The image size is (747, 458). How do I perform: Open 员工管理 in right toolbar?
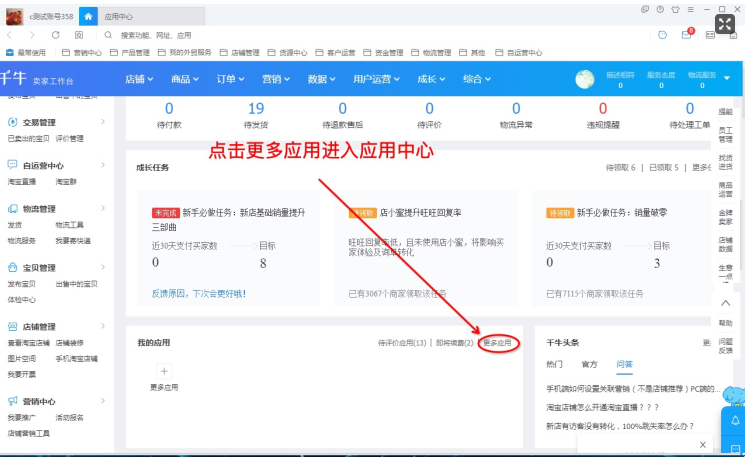click(x=726, y=134)
